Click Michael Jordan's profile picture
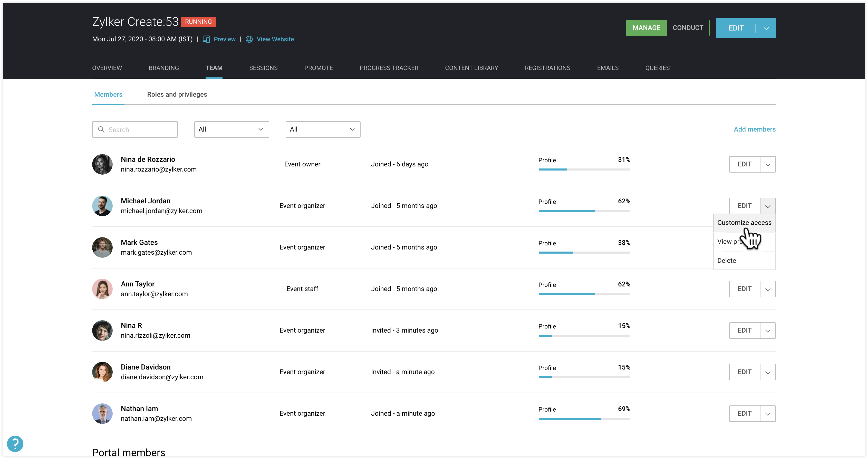Screen dimensions: 868x459 [x=102, y=206]
